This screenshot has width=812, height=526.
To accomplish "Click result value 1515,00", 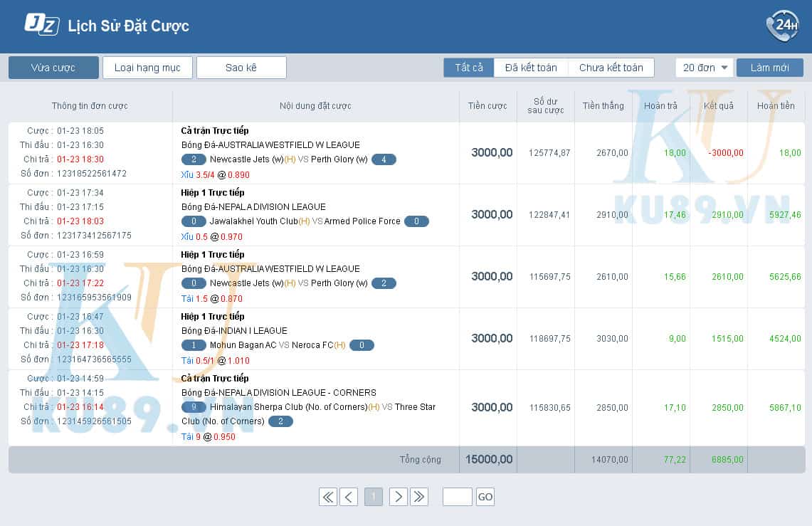I will 727,339.
